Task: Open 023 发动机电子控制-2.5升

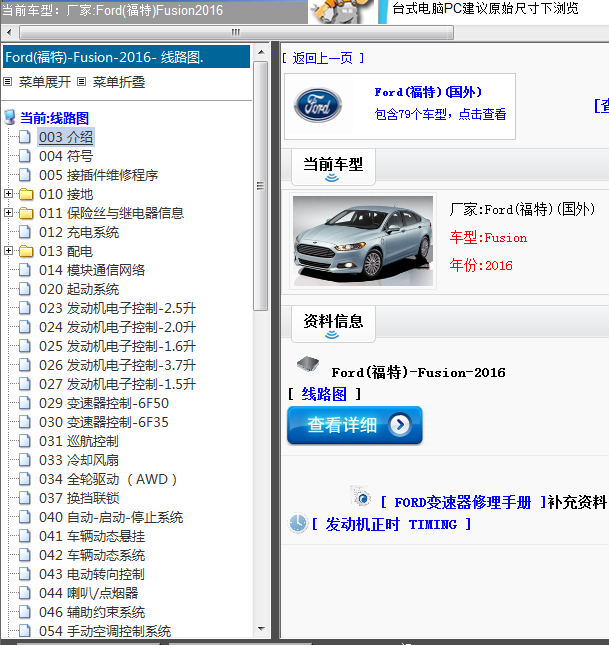Action: pos(117,308)
